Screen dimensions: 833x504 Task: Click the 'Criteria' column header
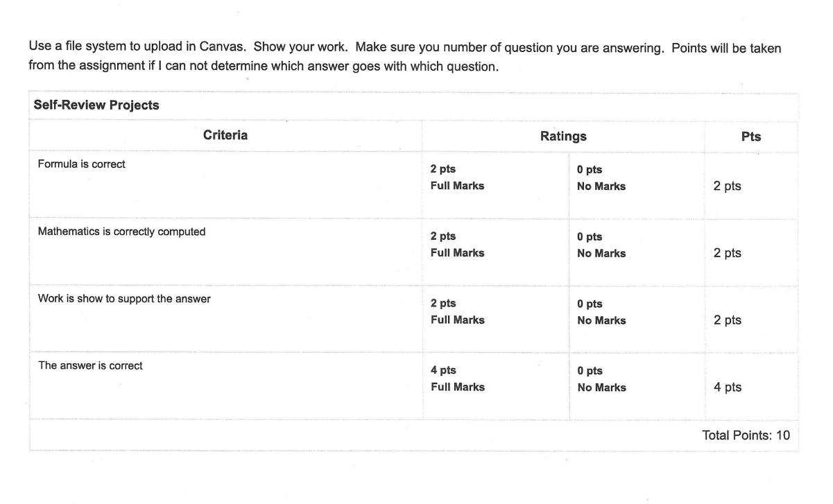click(x=225, y=135)
